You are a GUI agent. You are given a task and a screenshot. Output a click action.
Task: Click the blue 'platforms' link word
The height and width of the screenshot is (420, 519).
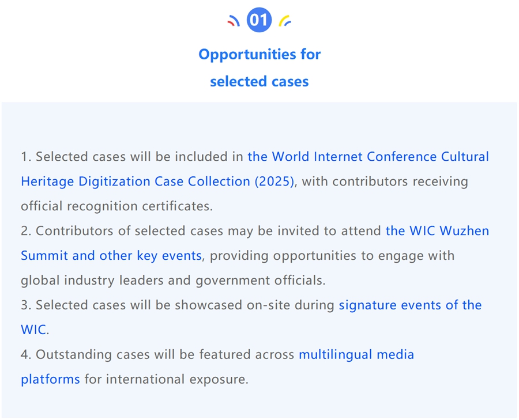click(x=50, y=379)
